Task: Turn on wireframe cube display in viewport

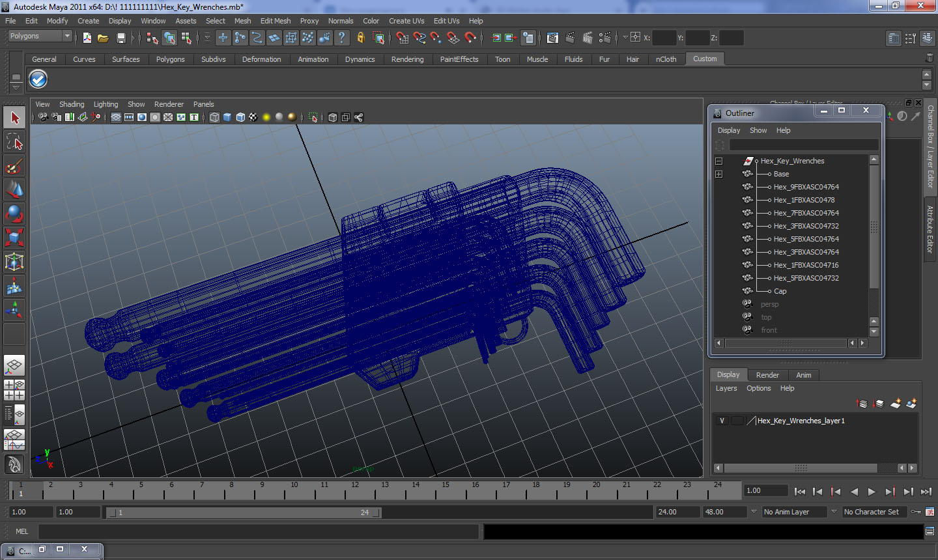Action: 214,117
